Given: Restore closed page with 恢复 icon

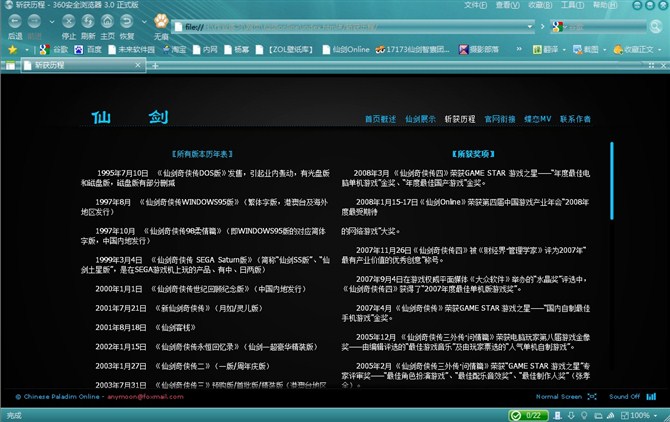Looking at the screenshot, I should tap(126, 21).
